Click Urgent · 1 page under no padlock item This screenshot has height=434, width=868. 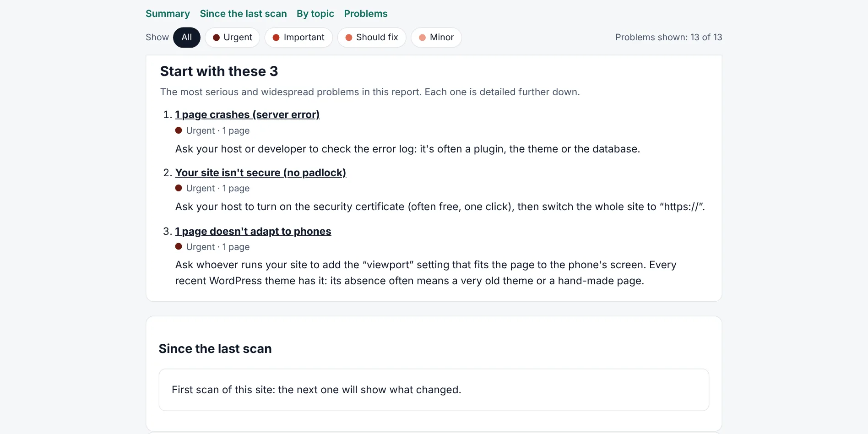pyautogui.click(x=212, y=188)
